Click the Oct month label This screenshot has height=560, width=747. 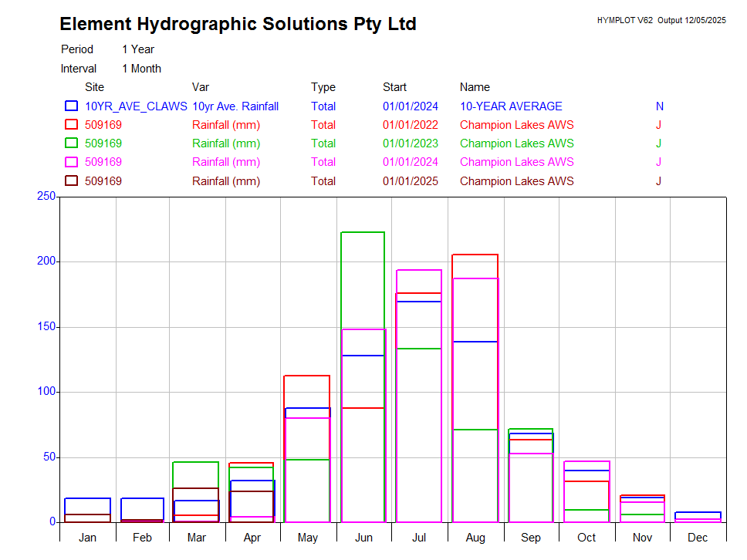pos(586,538)
